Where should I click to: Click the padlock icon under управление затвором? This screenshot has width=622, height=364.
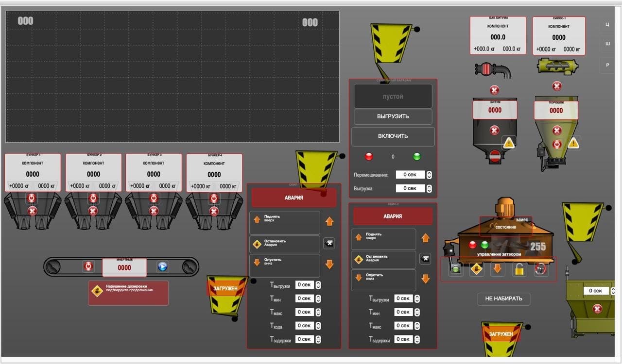pos(519,269)
